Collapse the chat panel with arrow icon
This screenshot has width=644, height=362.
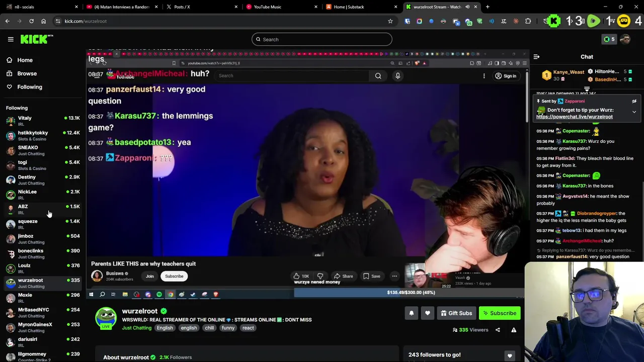coord(536,57)
